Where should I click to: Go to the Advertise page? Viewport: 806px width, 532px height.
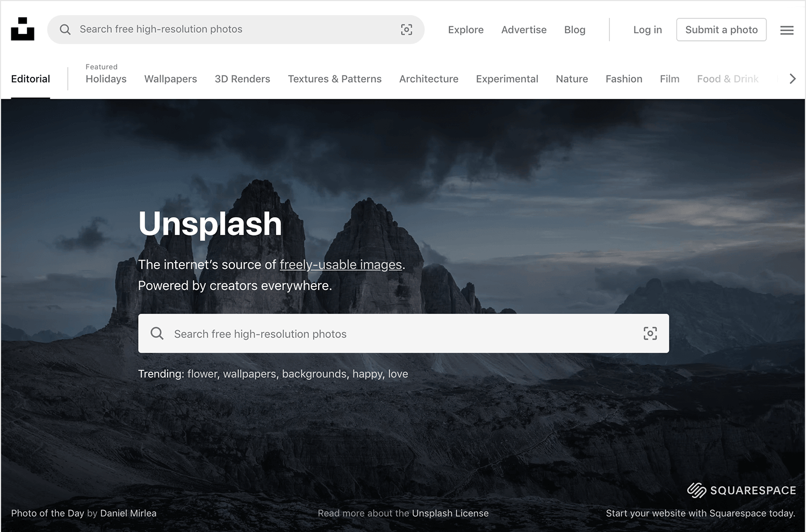tap(524, 30)
